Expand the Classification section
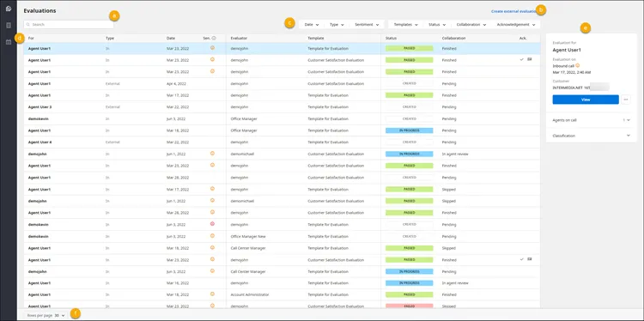 [x=591, y=136]
